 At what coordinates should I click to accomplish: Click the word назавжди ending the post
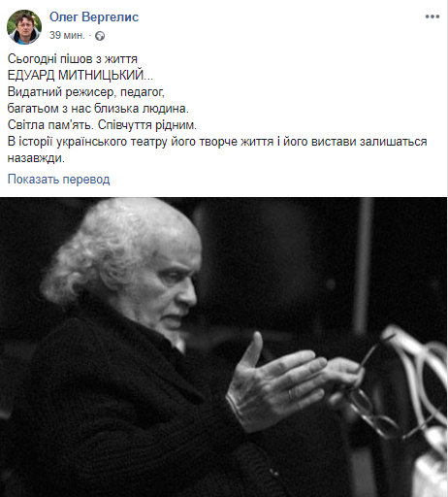point(36,158)
